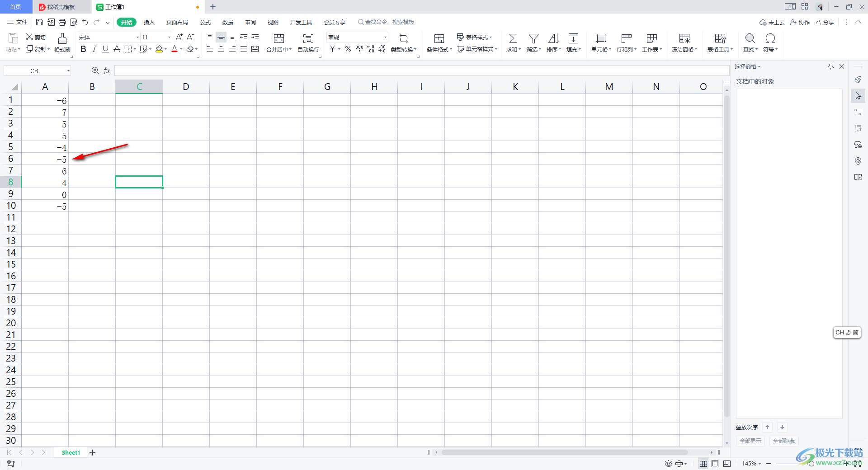Click the Hide All (全部隐藏) button
Screen dimensions: 868x470
click(x=784, y=441)
